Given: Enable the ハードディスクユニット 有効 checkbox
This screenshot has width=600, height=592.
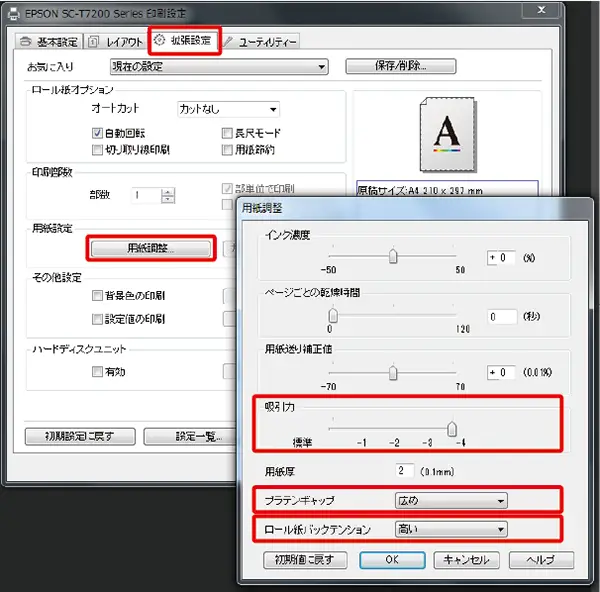Looking at the screenshot, I should pyautogui.click(x=97, y=371).
